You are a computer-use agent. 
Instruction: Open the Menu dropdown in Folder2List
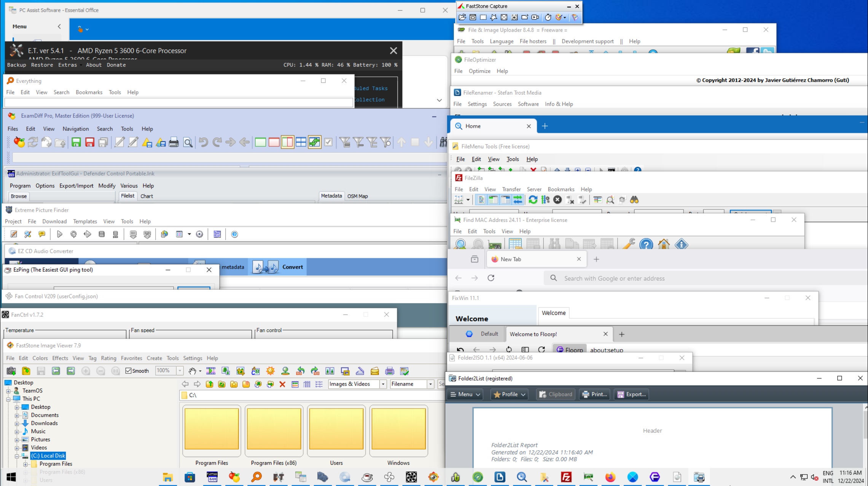pyautogui.click(x=465, y=394)
